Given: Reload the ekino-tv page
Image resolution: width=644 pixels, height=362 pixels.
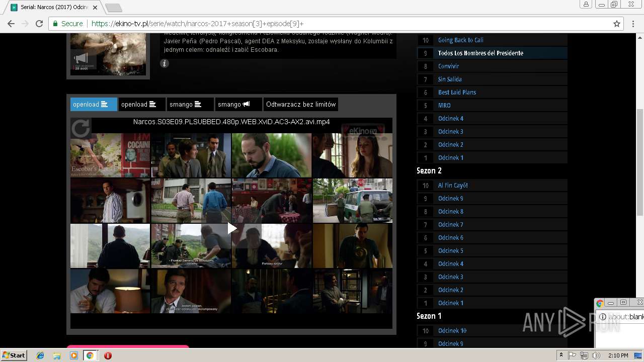Looking at the screenshot, I should (39, 24).
